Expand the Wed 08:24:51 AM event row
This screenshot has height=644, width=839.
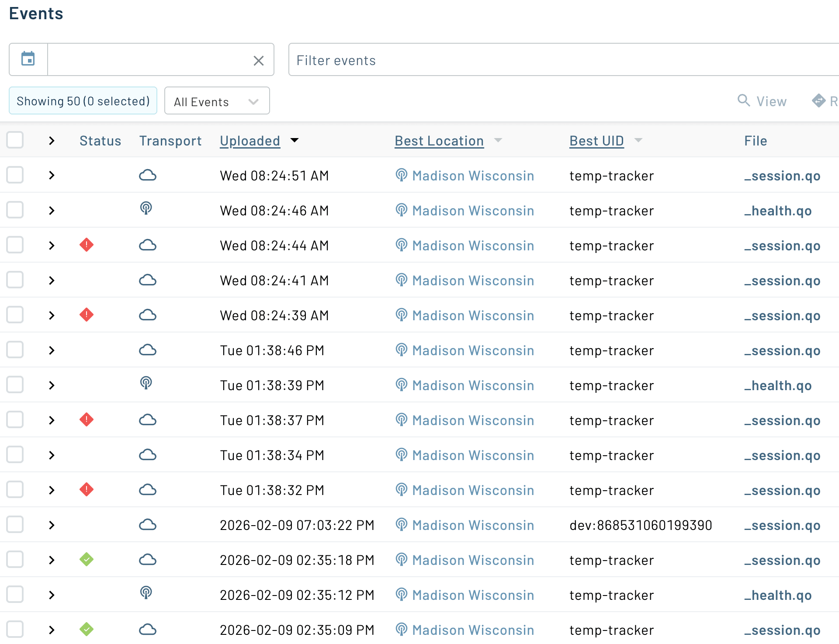pyautogui.click(x=52, y=176)
